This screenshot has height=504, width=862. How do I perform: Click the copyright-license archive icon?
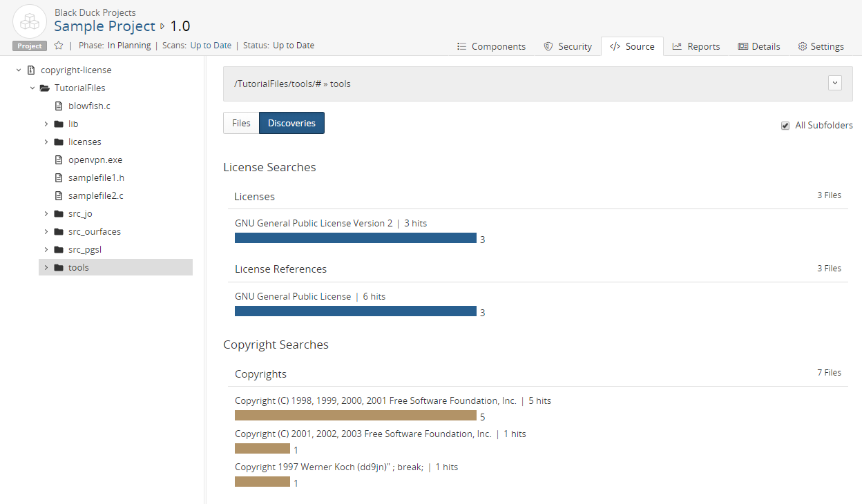pyautogui.click(x=31, y=70)
